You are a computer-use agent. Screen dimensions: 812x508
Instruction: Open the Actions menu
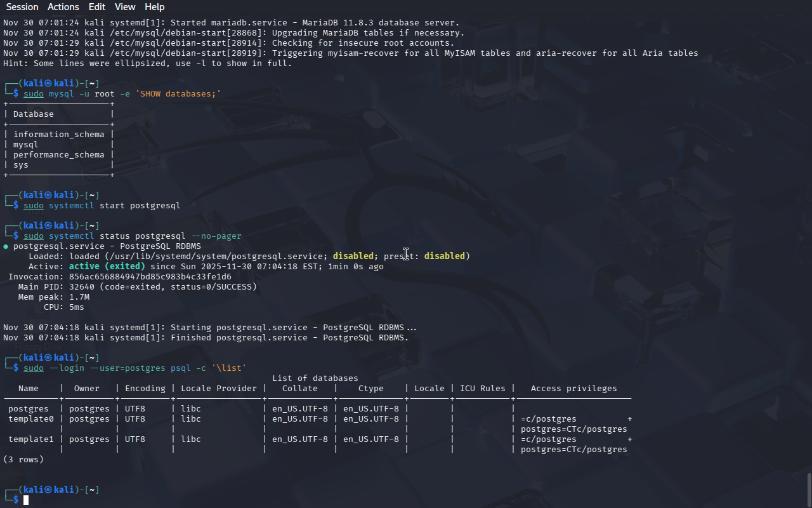63,7
